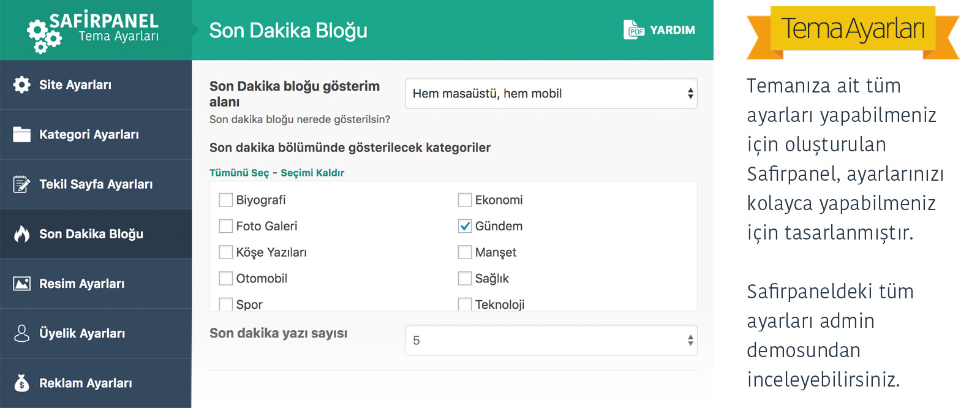Go to Reklam Ayarları menu item
The width and height of the screenshot is (980, 408).
click(86, 383)
